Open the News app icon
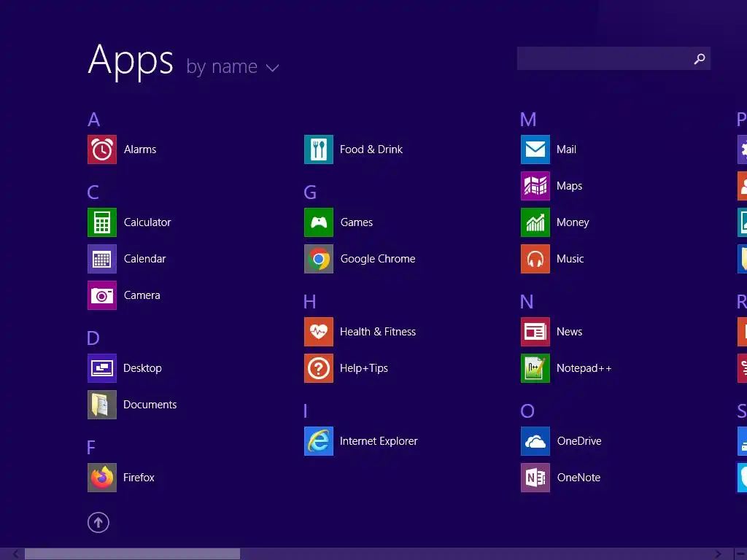This screenshot has width=747, height=560. 535,332
